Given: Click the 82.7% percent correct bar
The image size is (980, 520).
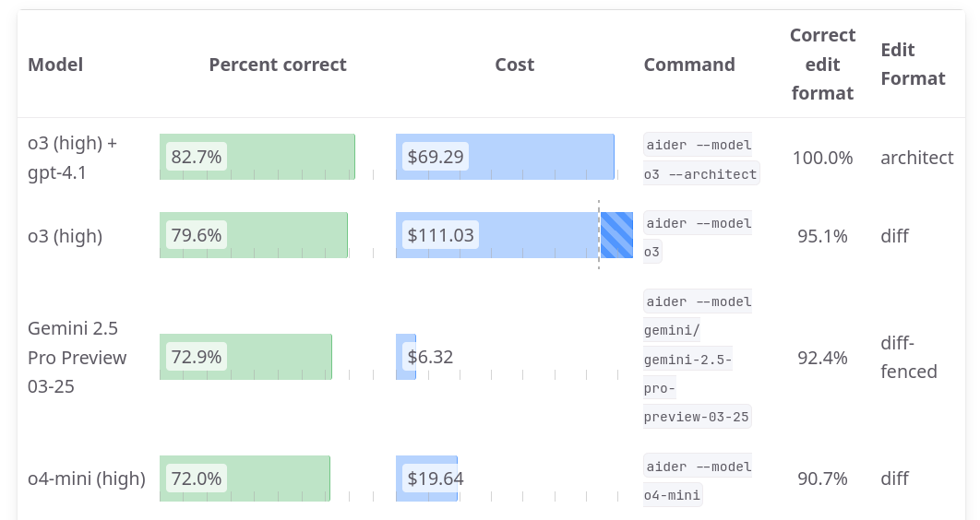Looking at the screenshot, I should tap(257, 157).
